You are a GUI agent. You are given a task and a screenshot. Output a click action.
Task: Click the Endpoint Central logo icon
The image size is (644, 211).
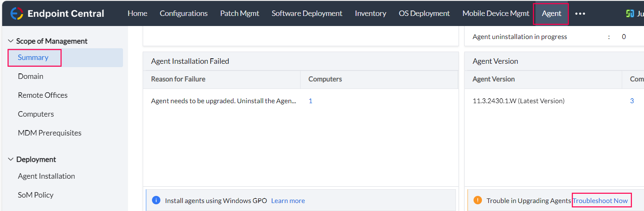(x=17, y=13)
